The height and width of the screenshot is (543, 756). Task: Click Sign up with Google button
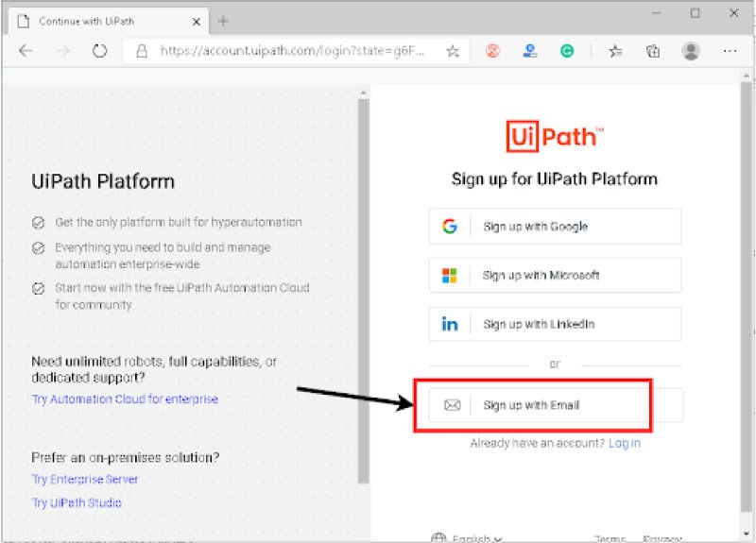point(555,226)
